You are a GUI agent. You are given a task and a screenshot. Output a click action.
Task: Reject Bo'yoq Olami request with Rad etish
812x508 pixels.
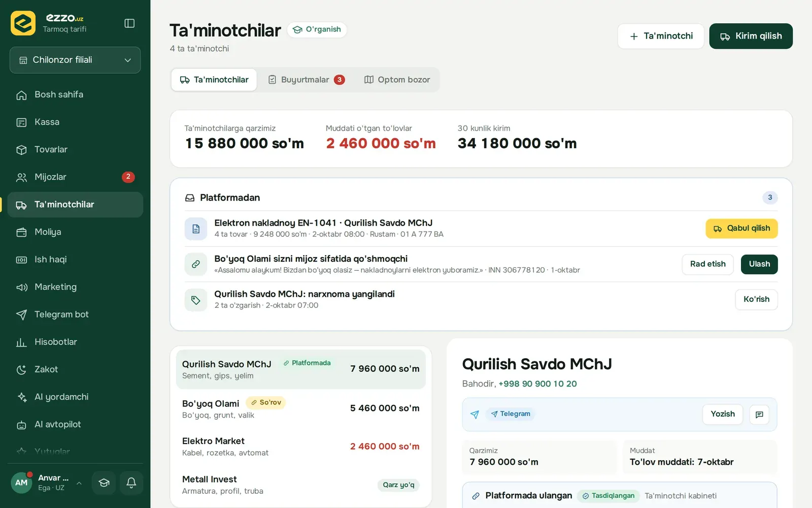click(x=707, y=264)
